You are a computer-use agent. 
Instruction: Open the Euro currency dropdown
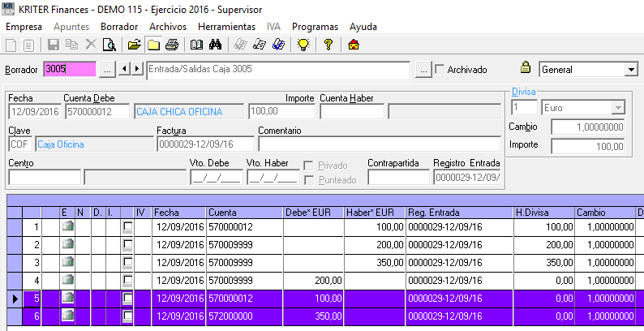point(618,108)
